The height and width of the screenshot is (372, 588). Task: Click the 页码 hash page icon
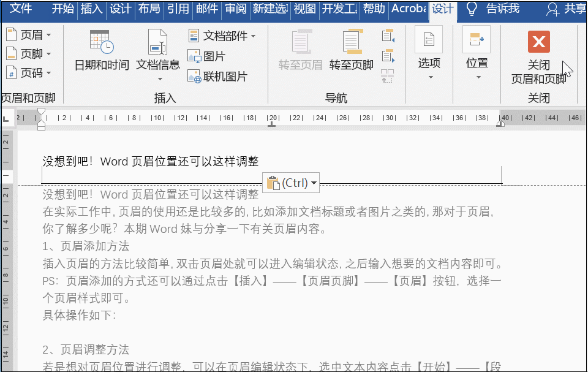[x=11, y=72]
